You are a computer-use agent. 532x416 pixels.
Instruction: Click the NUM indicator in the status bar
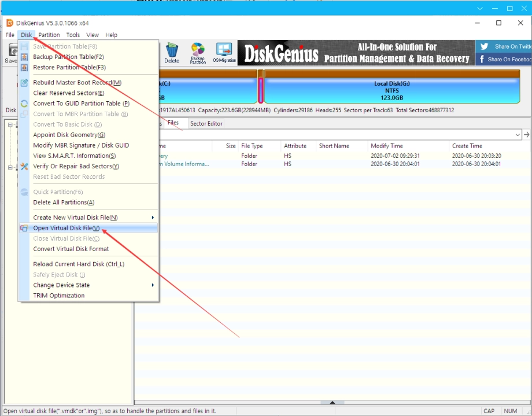511,411
